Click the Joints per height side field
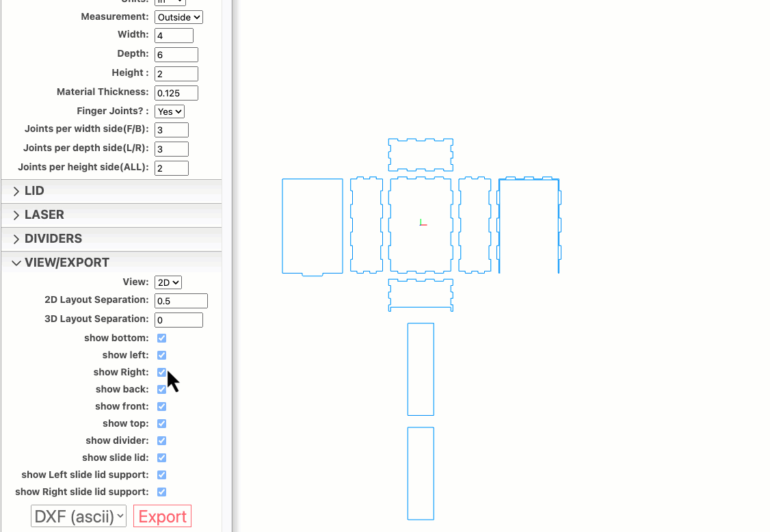Image resolution: width=770 pixels, height=532 pixels. (x=172, y=168)
